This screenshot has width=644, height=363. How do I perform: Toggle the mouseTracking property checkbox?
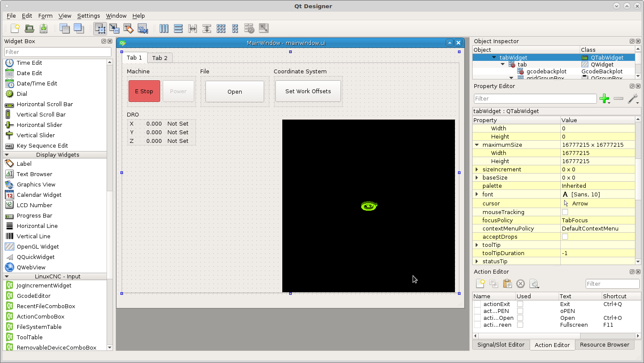point(565,212)
